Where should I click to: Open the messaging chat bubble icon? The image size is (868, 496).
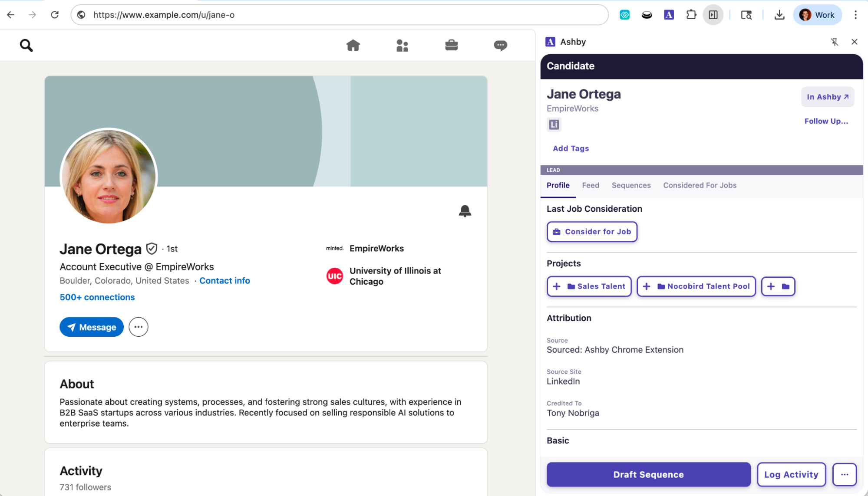(x=500, y=45)
